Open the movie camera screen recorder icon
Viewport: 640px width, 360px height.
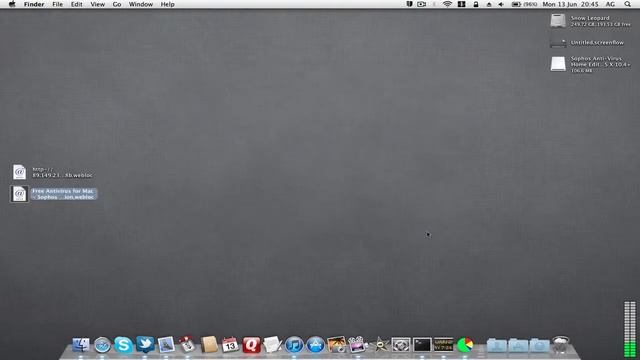358,345
